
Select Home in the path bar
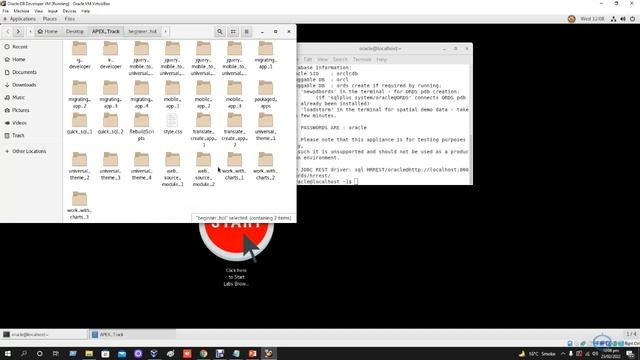click(x=47, y=31)
